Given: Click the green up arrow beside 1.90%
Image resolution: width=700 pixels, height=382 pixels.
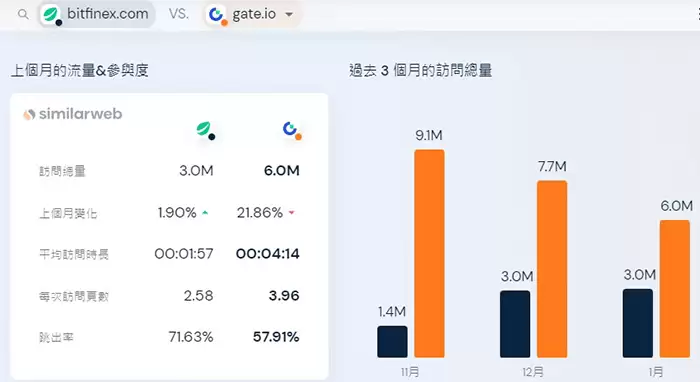Looking at the screenshot, I should click(205, 213).
